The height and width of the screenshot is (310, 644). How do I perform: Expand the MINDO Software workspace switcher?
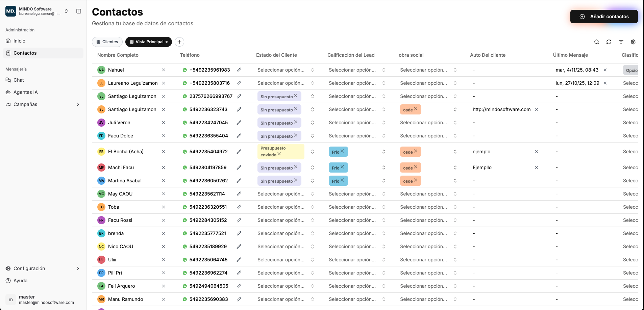point(66,11)
